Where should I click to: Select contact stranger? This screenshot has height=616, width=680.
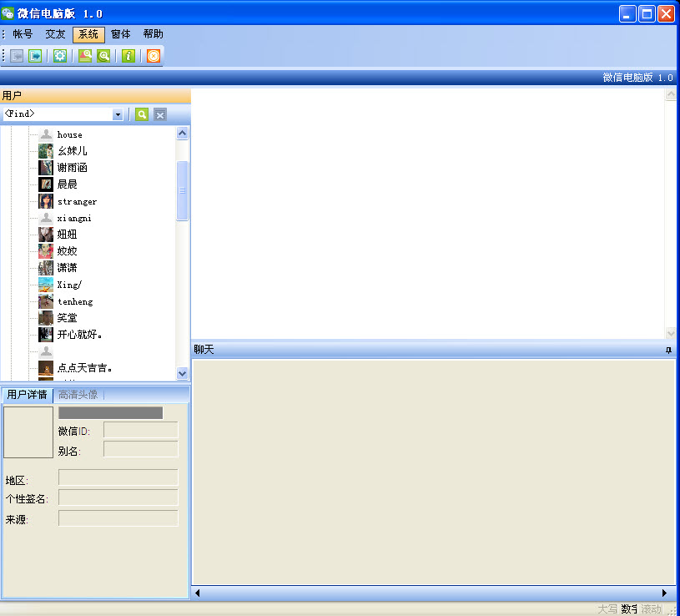coord(78,201)
